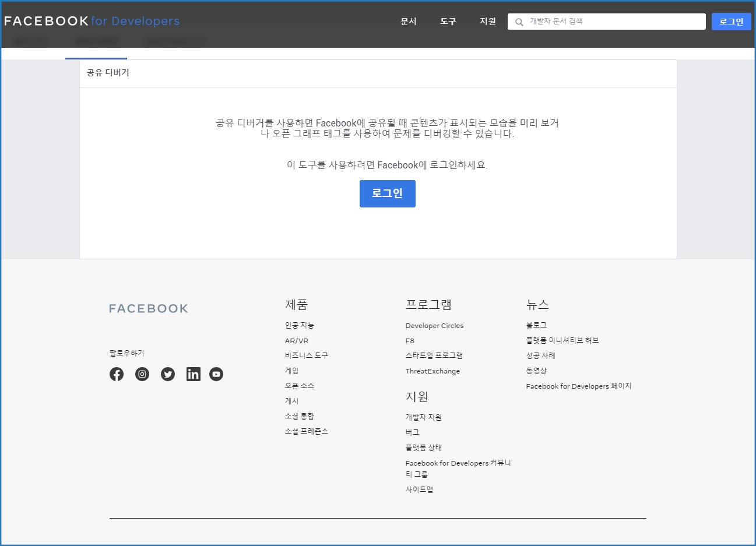Open the LinkedIn icon in footer
The image size is (756, 546).
click(x=194, y=374)
